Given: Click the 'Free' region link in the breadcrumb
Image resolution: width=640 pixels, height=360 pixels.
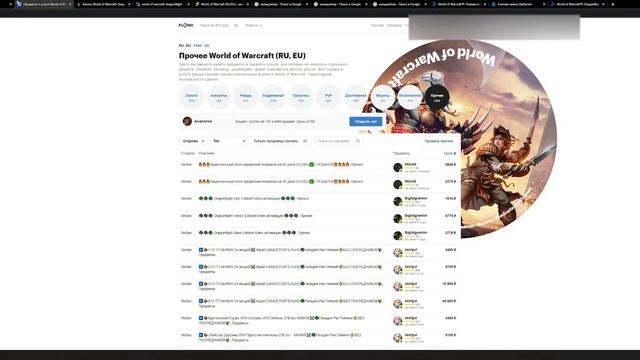Looking at the screenshot, I should [x=198, y=46].
